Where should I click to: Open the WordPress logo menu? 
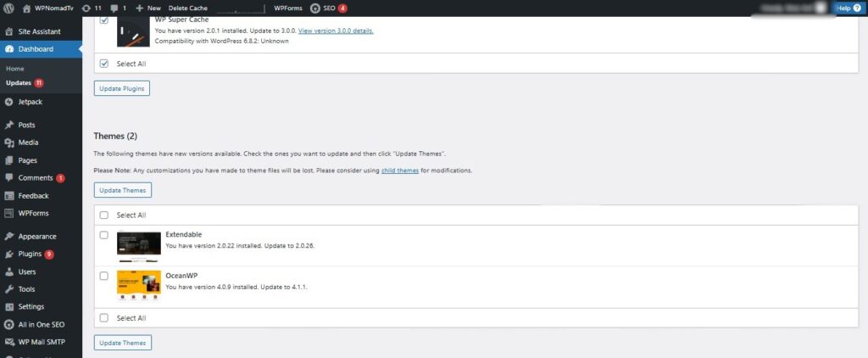coord(8,8)
